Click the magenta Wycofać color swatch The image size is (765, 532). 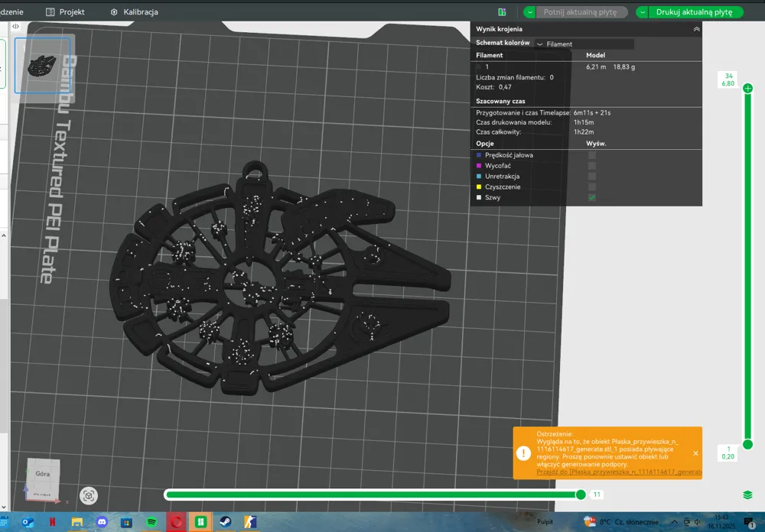pos(479,166)
